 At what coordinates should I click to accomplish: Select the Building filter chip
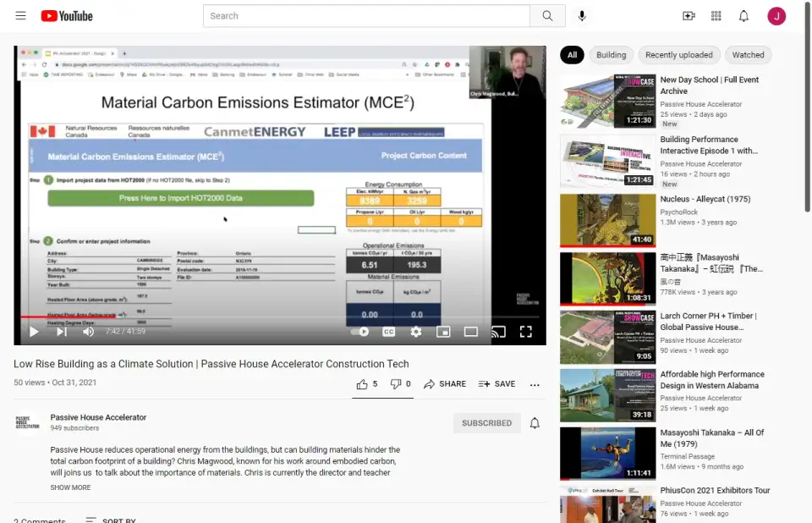611,55
